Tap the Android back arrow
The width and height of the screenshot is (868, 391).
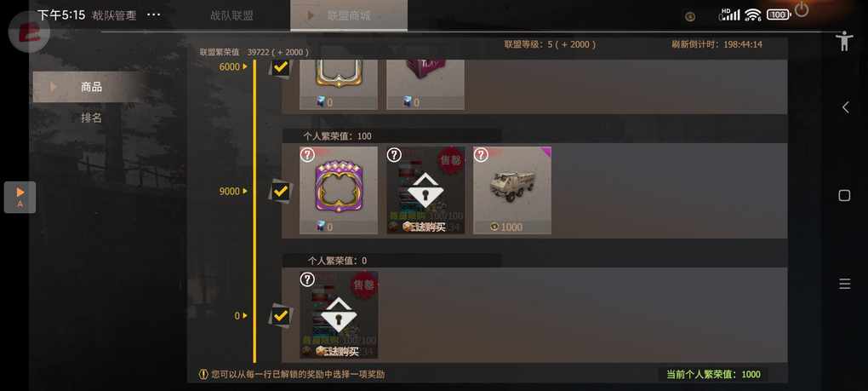click(845, 107)
